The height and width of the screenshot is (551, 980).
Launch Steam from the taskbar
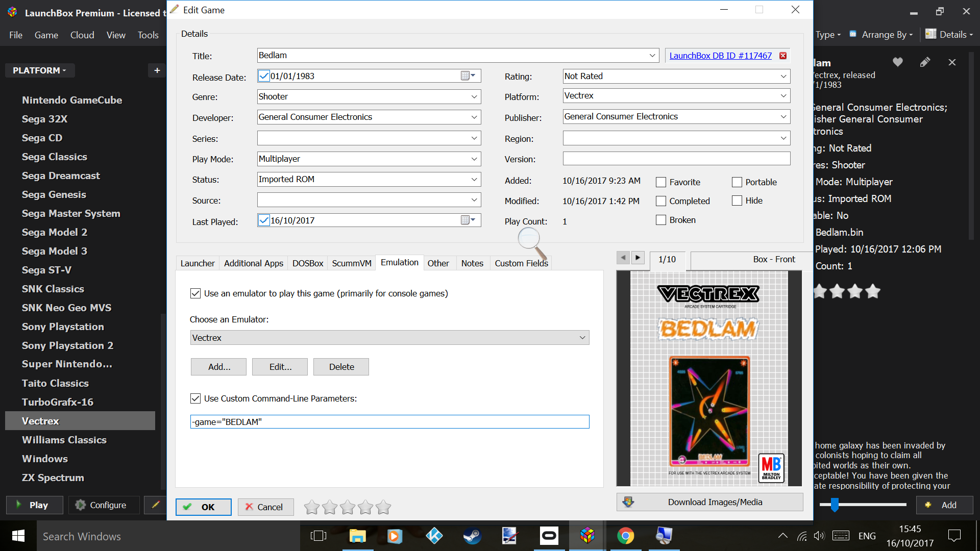472,536
